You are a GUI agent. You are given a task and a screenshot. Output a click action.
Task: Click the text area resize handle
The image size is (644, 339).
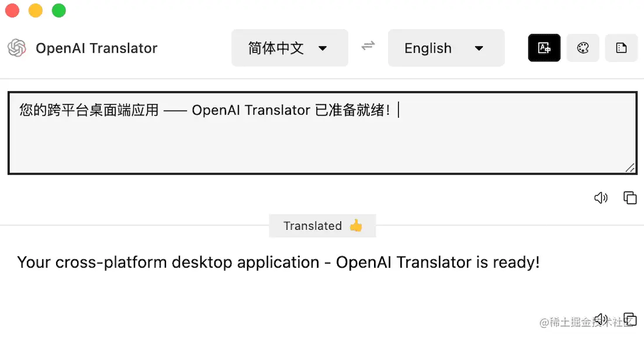[x=630, y=167]
